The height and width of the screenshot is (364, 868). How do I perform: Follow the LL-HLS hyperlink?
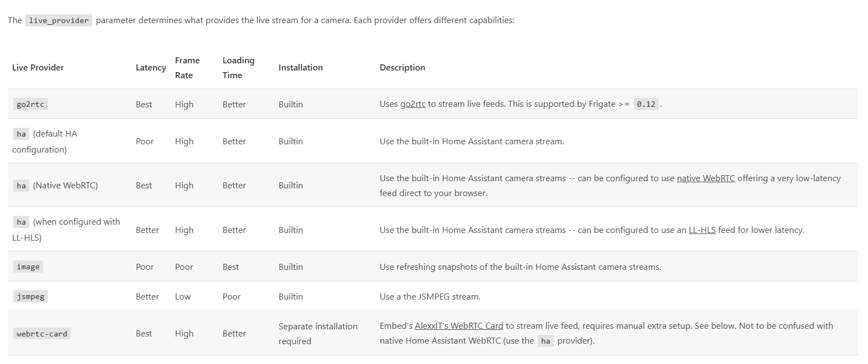click(x=702, y=230)
